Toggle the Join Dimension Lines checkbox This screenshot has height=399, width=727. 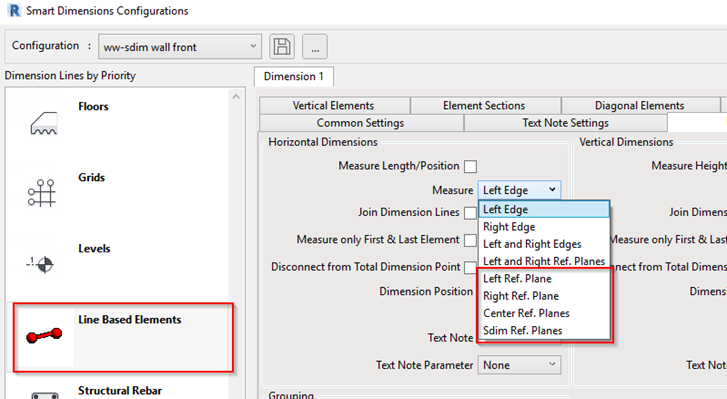(470, 213)
